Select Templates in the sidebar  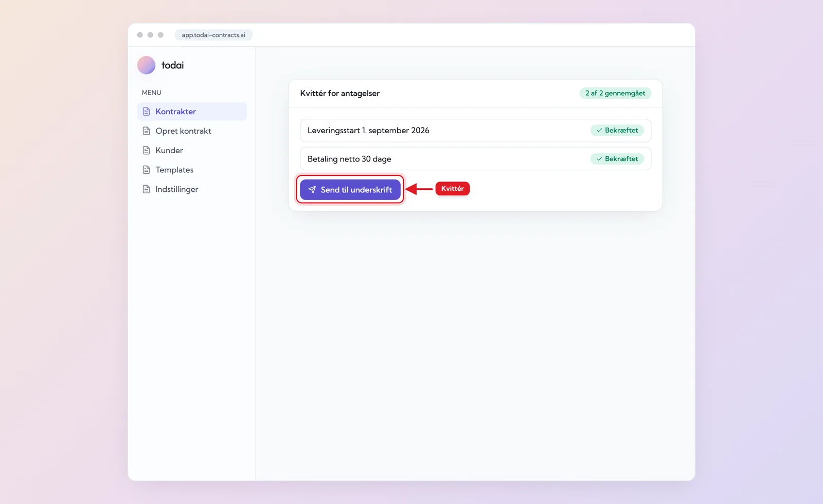192,170
